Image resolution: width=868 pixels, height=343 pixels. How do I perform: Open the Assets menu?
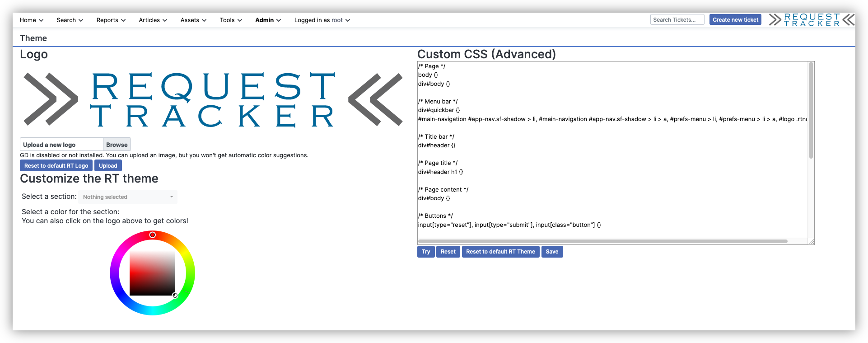tap(193, 20)
